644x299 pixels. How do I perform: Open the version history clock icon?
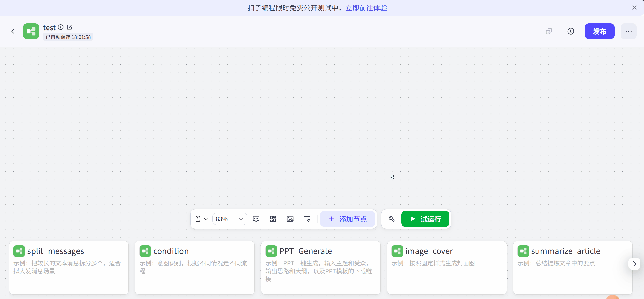pos(571,31)
